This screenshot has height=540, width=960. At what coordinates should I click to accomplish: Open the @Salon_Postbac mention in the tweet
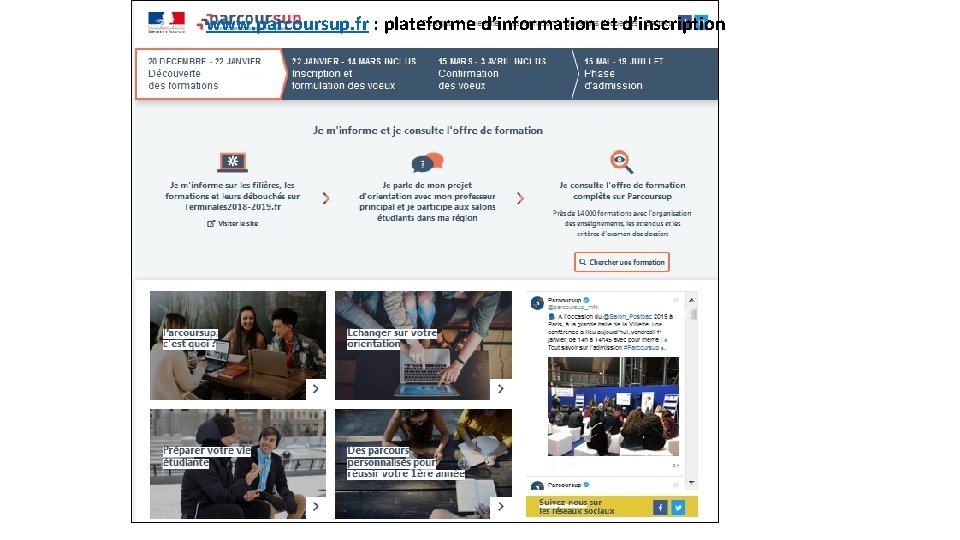(628, 317)
